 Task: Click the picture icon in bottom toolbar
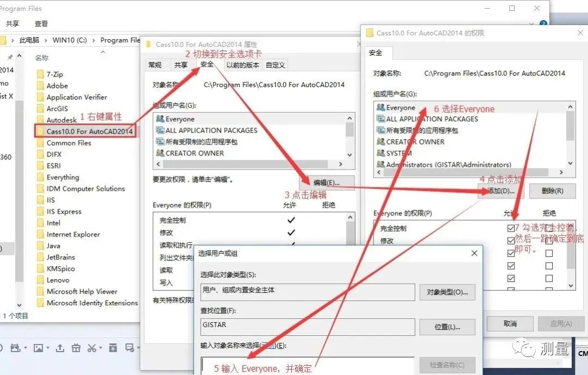coord(38,348)
